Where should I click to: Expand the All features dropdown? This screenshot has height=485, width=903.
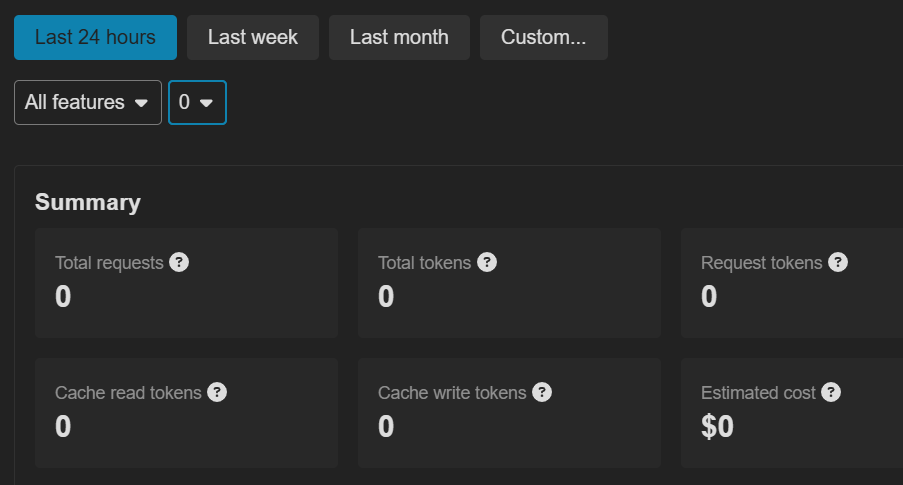[x=88, y=103]
